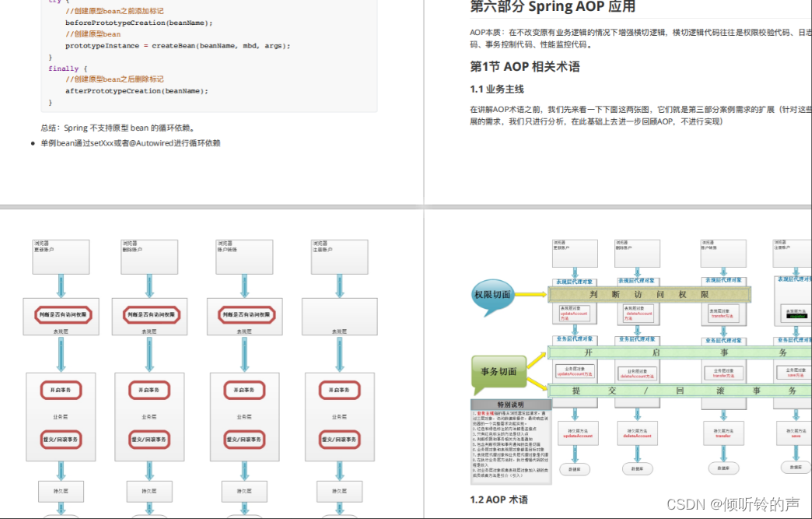Toggle the 提交/回滚事务 red badge
The height and width of the screenshot is (519, 812).
(62, 440)
